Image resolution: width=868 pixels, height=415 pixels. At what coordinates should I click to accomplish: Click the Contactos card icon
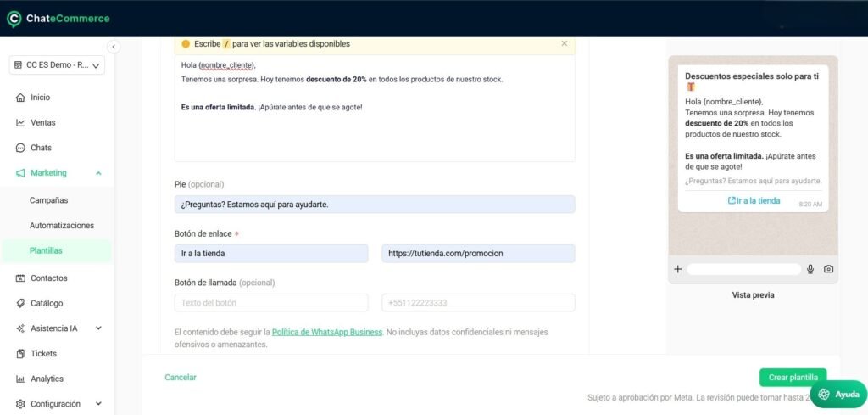click(20, 278)
